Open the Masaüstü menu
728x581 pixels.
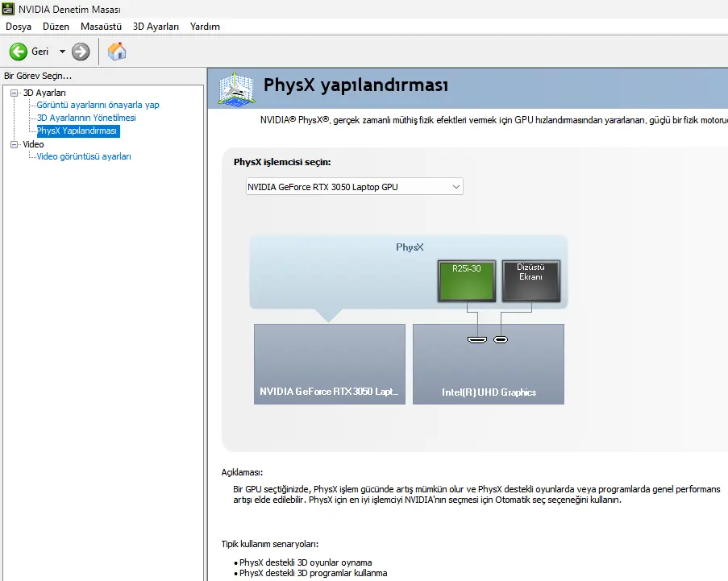pyautogui.click(x=101, y=27)
